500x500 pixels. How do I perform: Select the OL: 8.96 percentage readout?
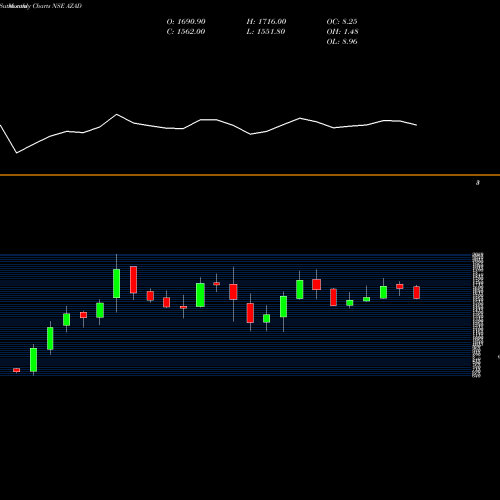click(342, 42)
